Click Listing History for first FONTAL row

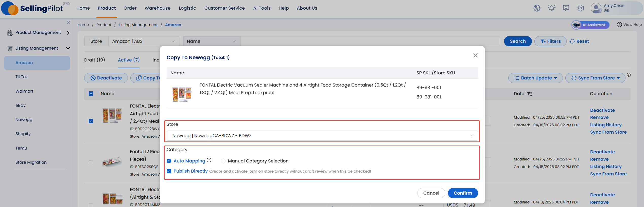click(606, 125)
